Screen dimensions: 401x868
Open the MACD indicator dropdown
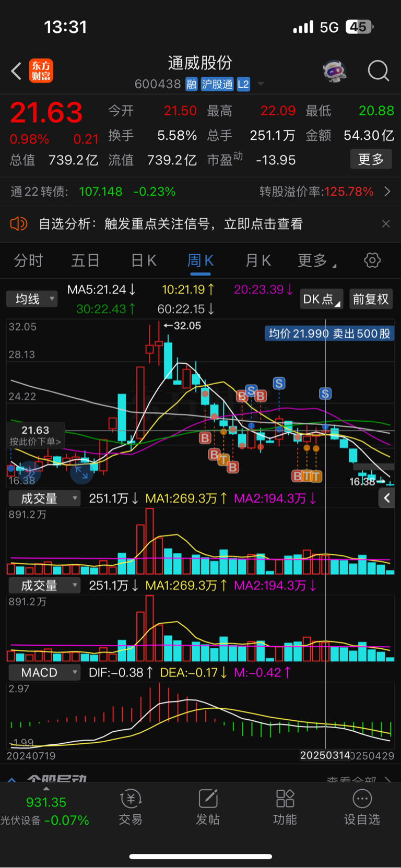point(44,673)
